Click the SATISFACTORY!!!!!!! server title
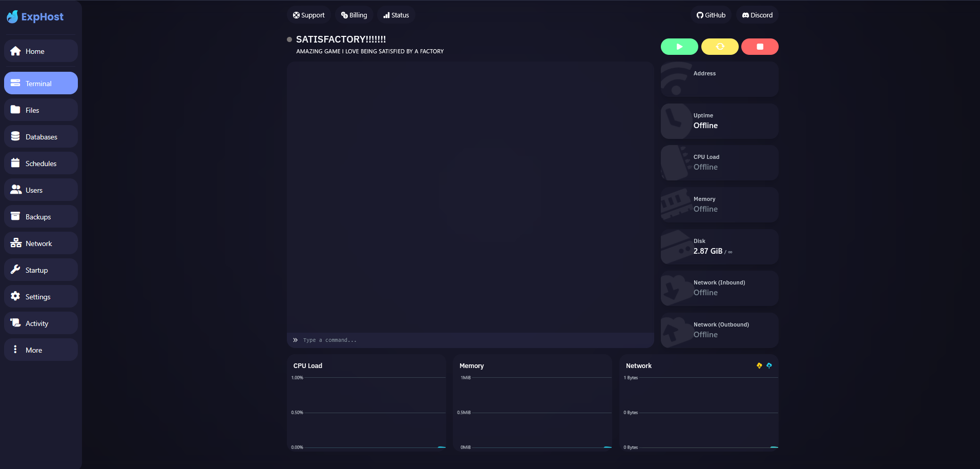Image resolution: width=980 pixels, height=469 pixels. coord(341,39)
